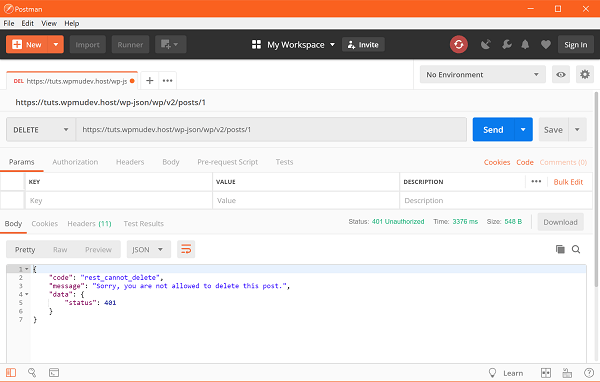Open the capture requests satellite icon

[x=486, y=45]
